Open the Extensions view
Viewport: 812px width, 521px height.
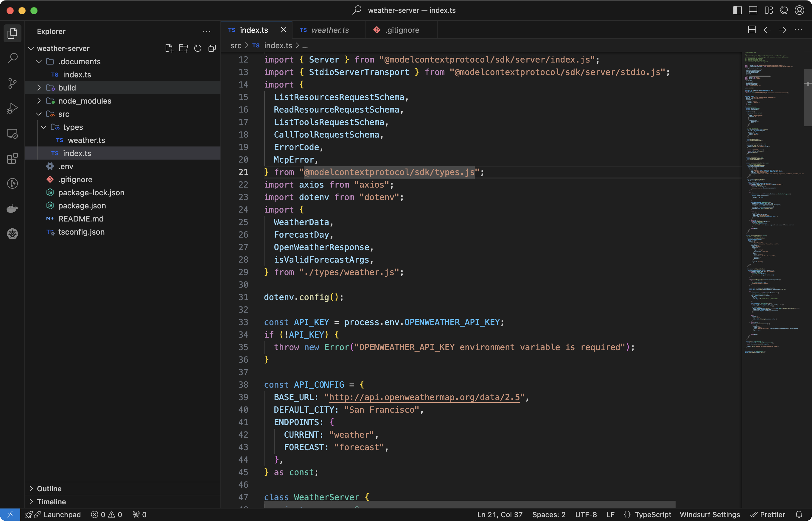13,158
